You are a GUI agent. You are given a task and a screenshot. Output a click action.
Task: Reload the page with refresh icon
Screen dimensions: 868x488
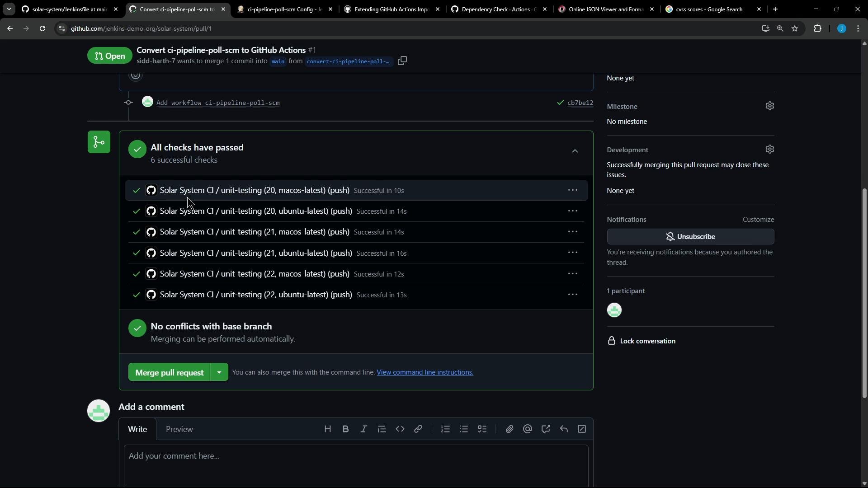coord(42,28)
